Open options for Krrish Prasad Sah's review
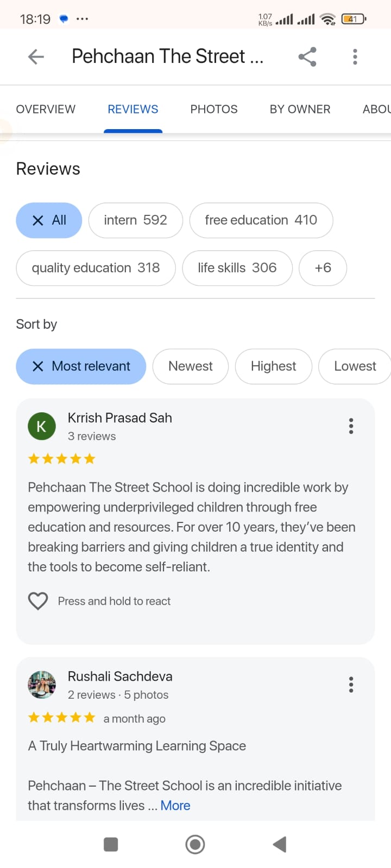This screenshot has height=868, width=391. coord(351,426)
